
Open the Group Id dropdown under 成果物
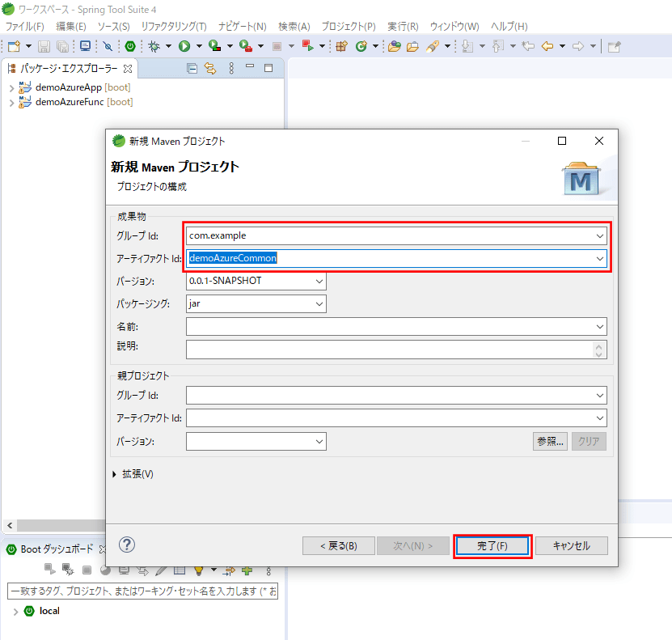(x=599, y=235)
